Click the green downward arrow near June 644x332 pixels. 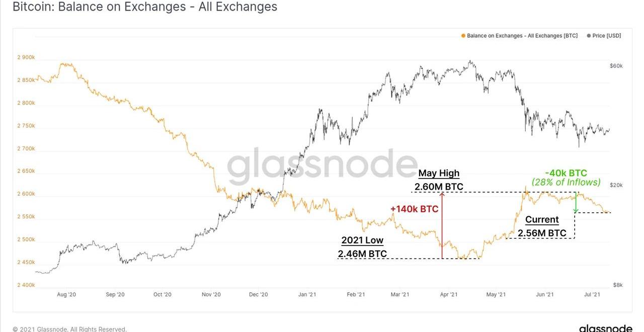coord(576,202)
